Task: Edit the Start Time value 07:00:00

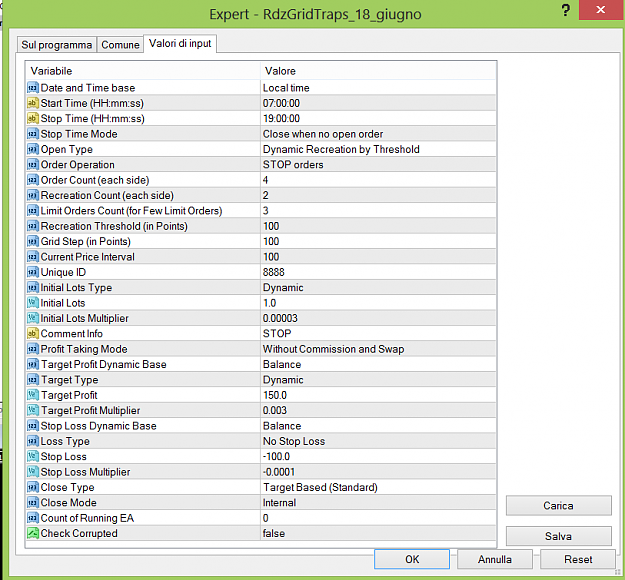Action: 378,103
